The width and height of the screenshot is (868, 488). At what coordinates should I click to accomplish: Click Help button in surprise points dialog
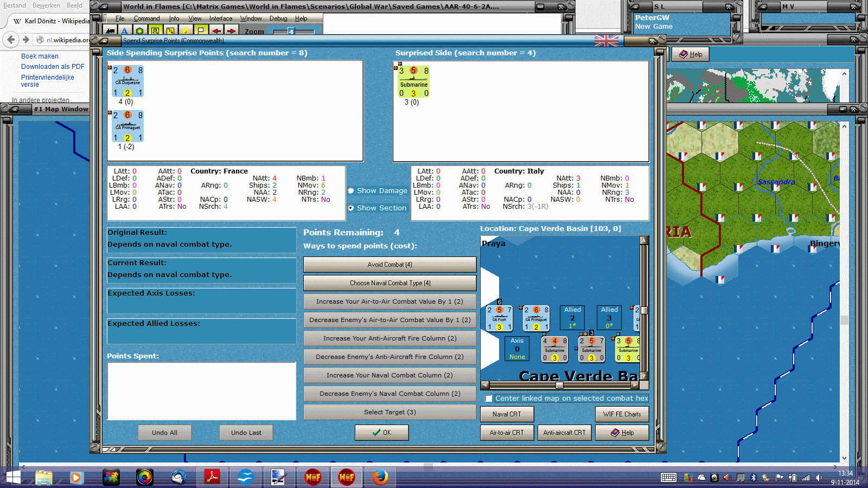[622, 433]
